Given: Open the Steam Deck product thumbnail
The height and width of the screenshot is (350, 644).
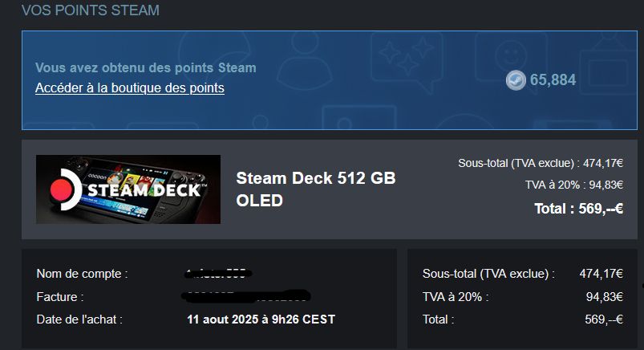Looking at the screenshot, I should 128,189.
